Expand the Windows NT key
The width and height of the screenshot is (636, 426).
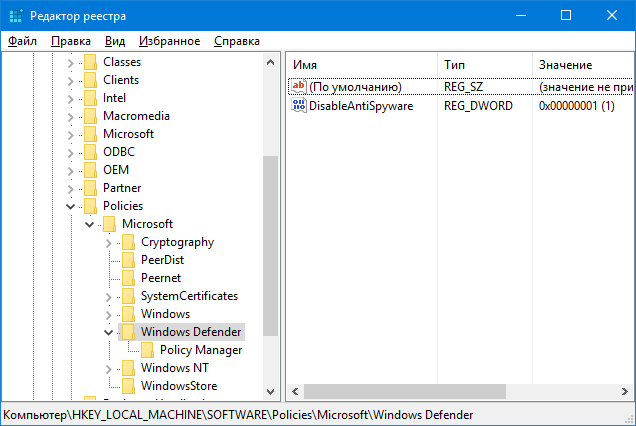click(108, 369)
